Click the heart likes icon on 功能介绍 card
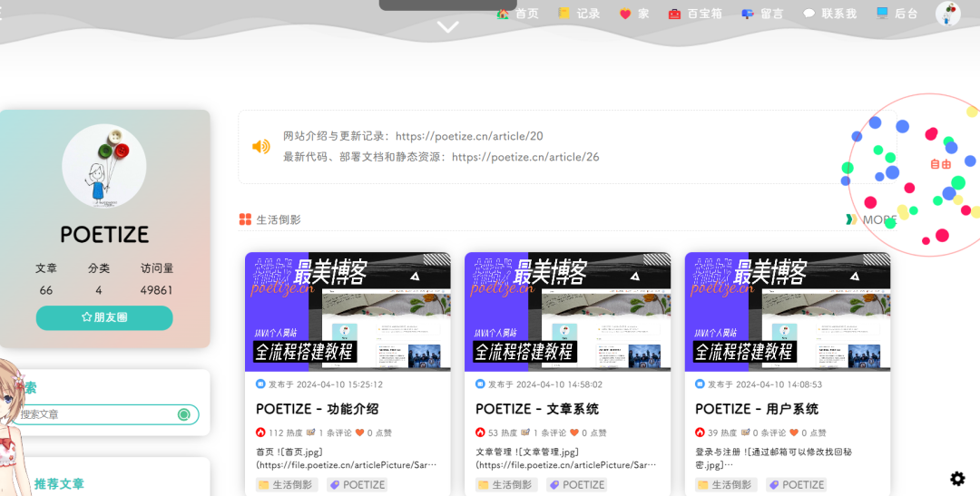Screen dimensions: 980x496 point(359,433)
